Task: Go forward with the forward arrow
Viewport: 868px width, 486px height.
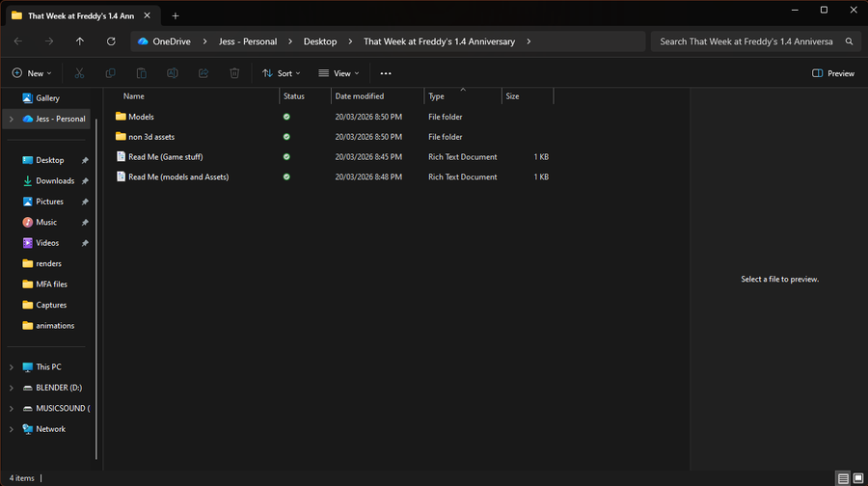Action: pyautogui.click(x=49, y=41)
